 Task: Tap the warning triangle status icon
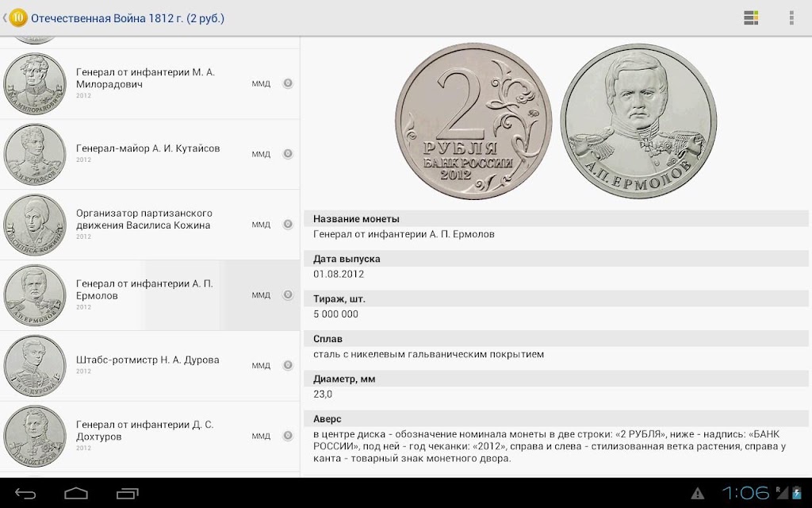[x=698, y=493]
